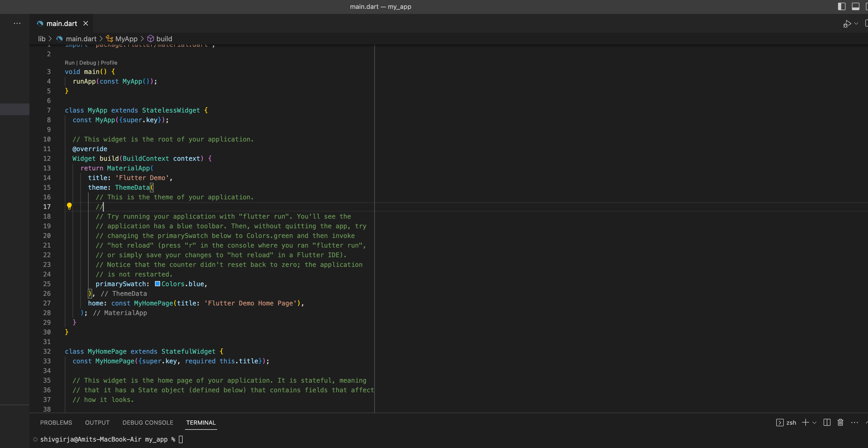Kill terminal with the trash icon
The image size is (868, 448).
point(840,422)
